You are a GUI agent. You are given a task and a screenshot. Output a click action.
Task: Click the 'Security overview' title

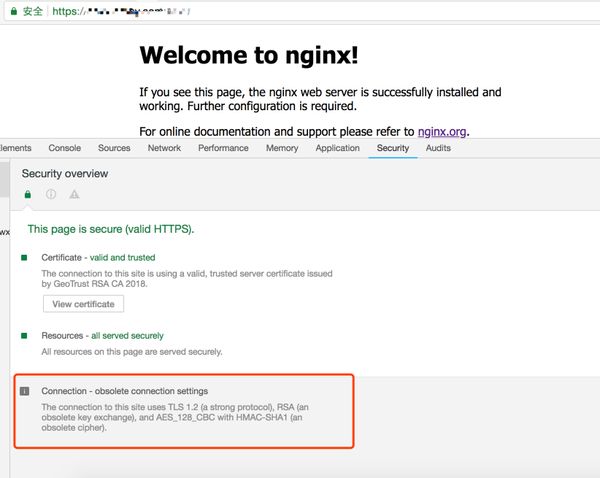click(x=65, y=174)
